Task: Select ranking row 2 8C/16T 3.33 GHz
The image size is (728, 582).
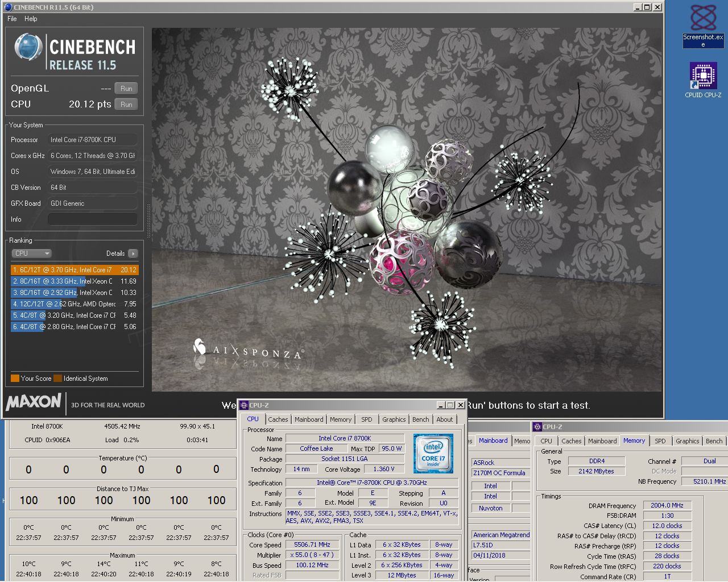Action: coord(75,281)
